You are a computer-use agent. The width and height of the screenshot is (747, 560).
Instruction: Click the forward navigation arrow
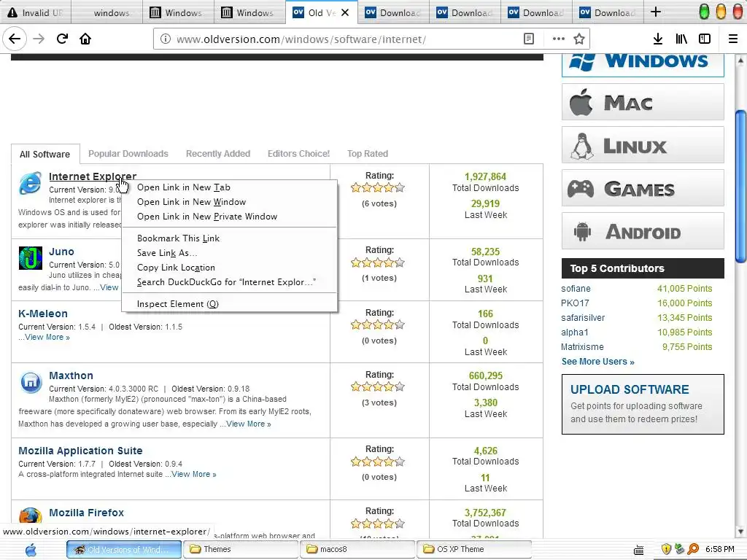click(39, 39)
